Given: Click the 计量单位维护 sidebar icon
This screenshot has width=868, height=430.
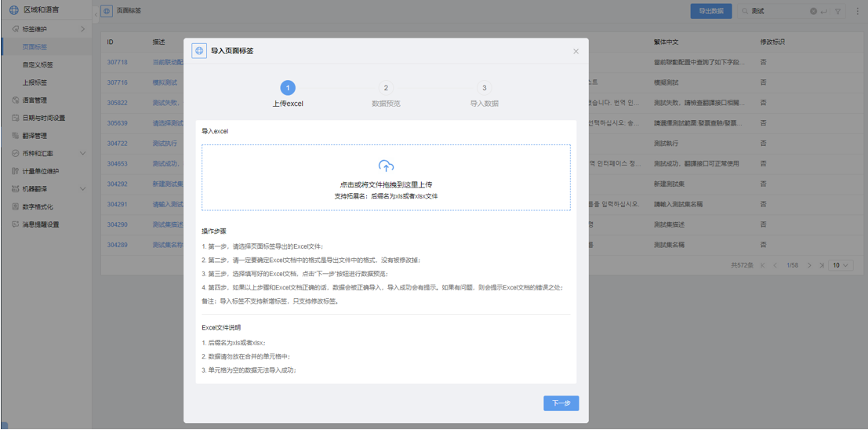Looking at the screenshot, I should pos(16,171).
